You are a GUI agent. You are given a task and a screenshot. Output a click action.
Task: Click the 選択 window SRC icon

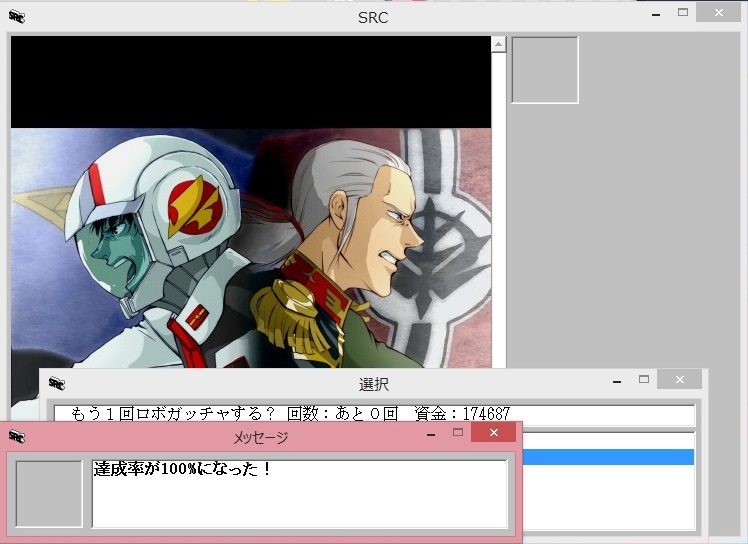tap(57, 383)
